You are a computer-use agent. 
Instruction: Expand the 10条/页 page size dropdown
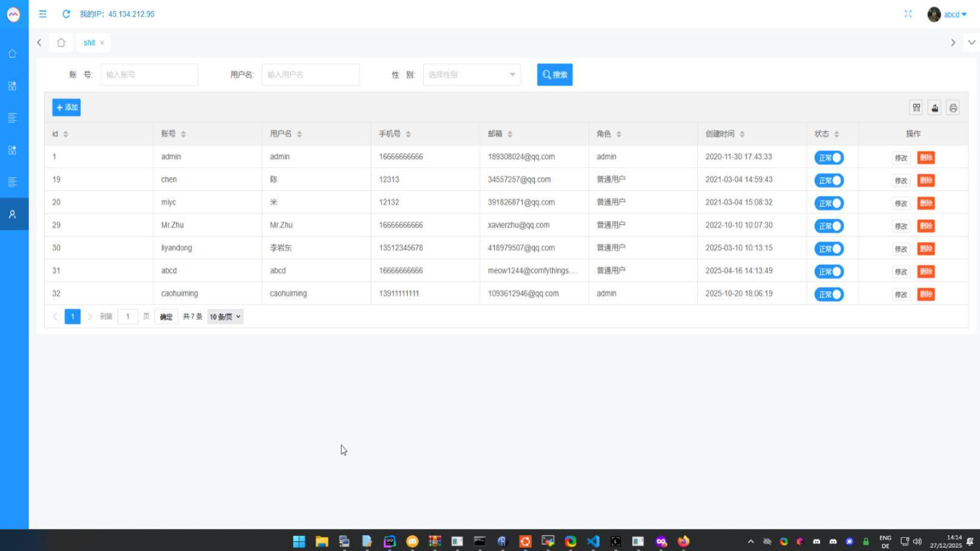[x=225, y=317]
